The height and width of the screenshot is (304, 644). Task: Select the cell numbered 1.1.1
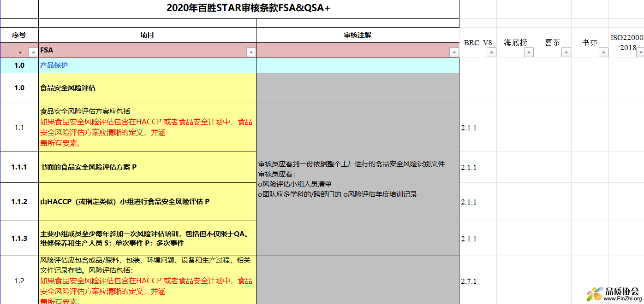19,167
